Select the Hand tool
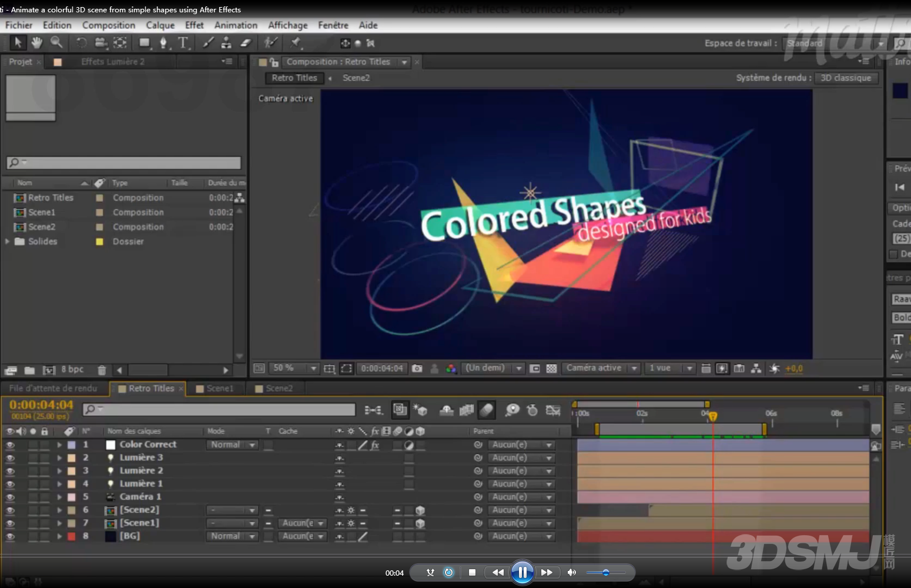 pyautogui.click(x=36, y=42)
